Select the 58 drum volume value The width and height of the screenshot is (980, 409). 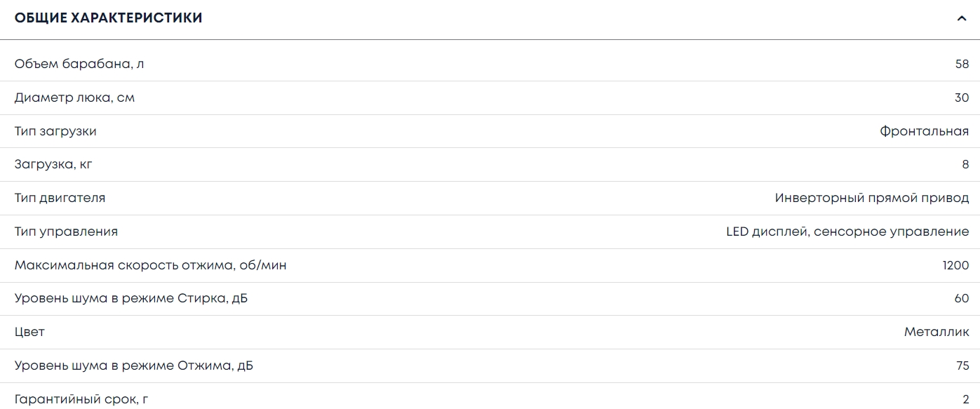[x=962, y=65]
